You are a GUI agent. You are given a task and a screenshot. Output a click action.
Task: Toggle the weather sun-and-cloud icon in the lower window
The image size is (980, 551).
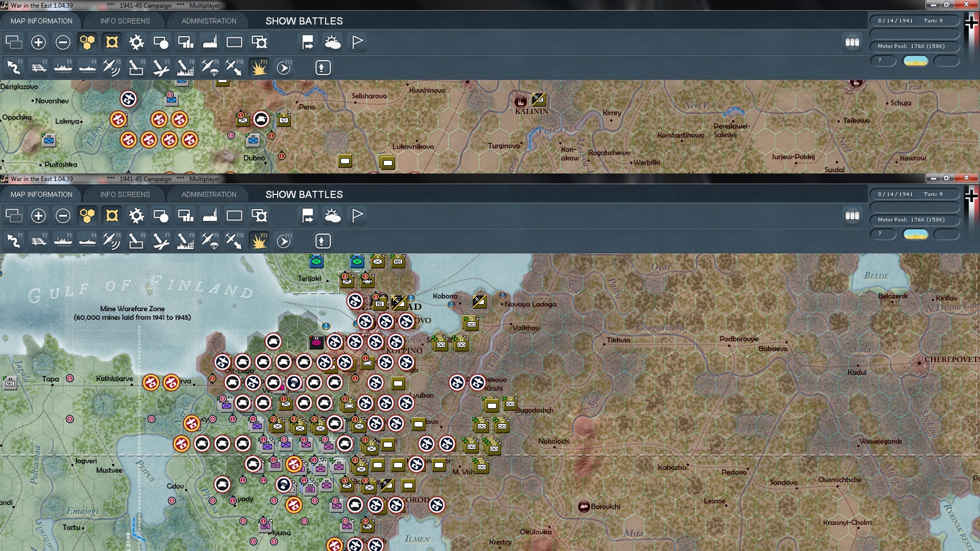pyautogui.click(x=333, y=216)
